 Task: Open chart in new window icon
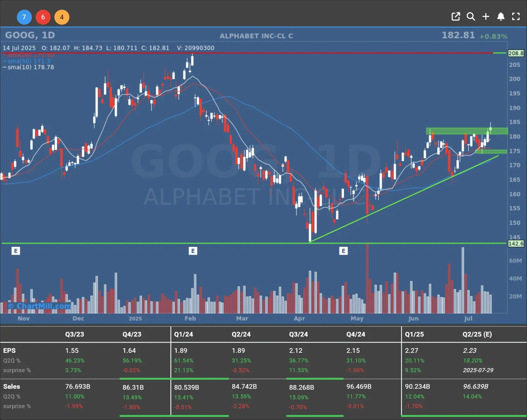tap(456, 17)
